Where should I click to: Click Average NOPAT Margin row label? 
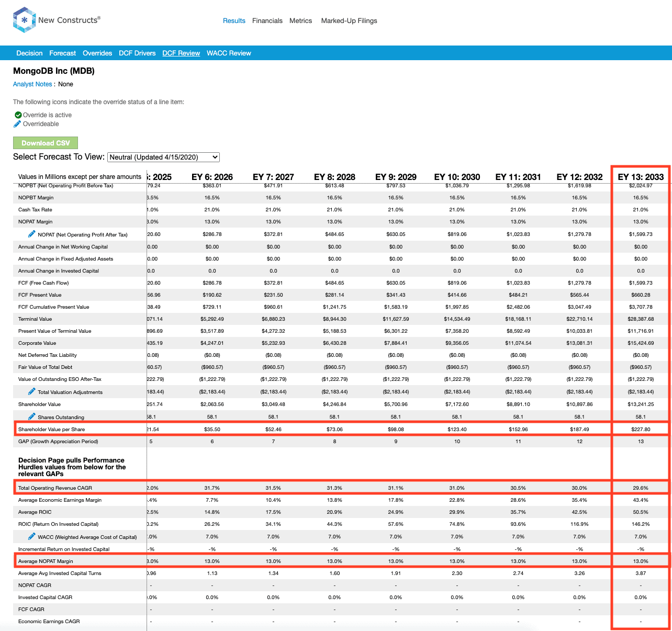point(46,561)
